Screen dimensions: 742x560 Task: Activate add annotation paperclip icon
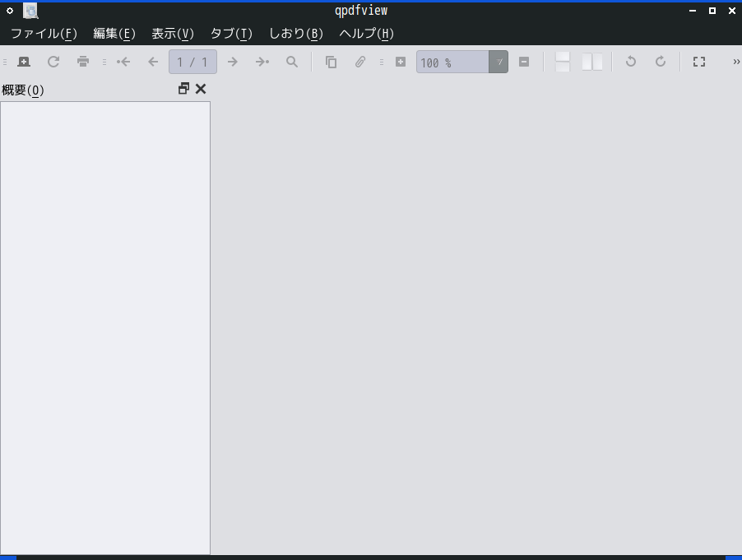click(360, 62)
